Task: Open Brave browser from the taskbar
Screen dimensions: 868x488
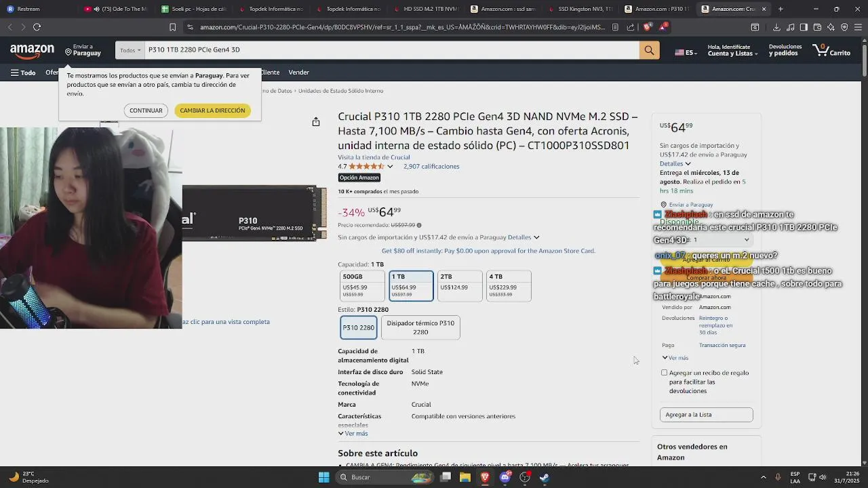Action: [485, 477]
